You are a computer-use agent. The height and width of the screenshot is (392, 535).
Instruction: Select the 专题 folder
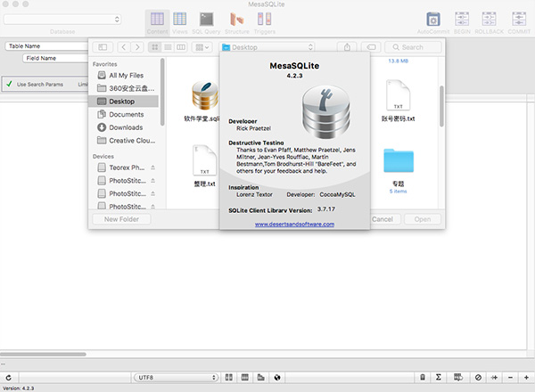(399, 171)
